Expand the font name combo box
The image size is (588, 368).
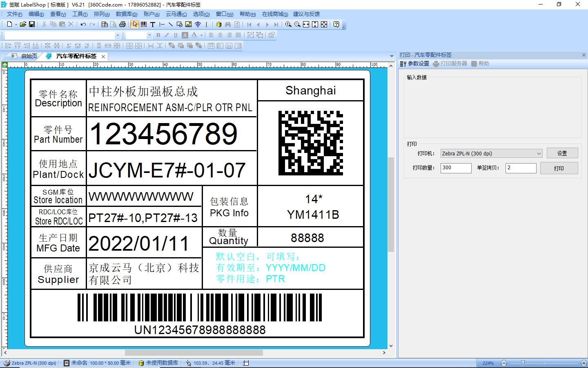click(x=118, y=35)
